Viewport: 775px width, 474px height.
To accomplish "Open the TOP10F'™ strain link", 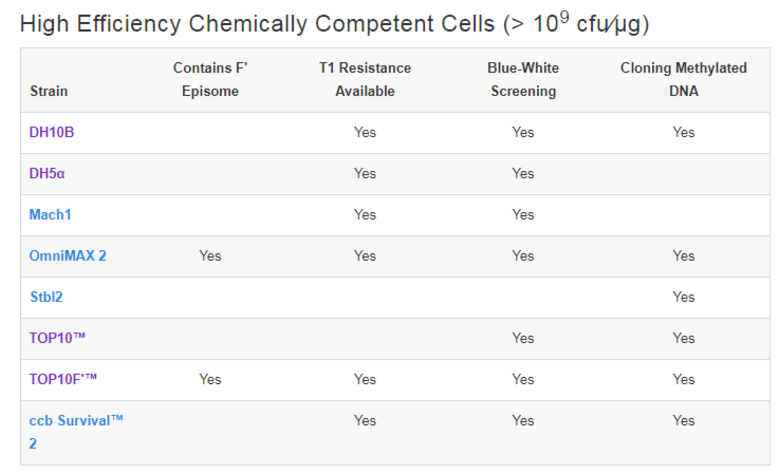I will pyautogui.click(x=63, y=379).
